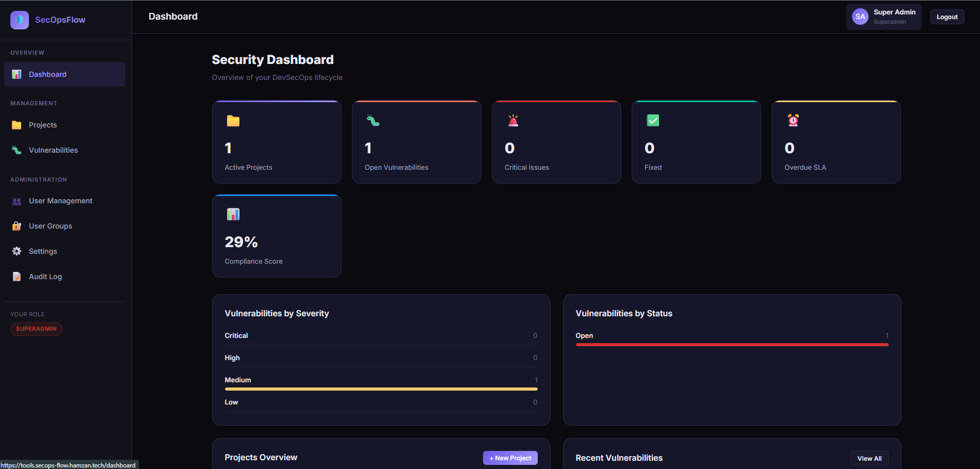The height and width of the screenshot is (469, 980).
Task: Click the Logout button
Action: pos(947,17)
